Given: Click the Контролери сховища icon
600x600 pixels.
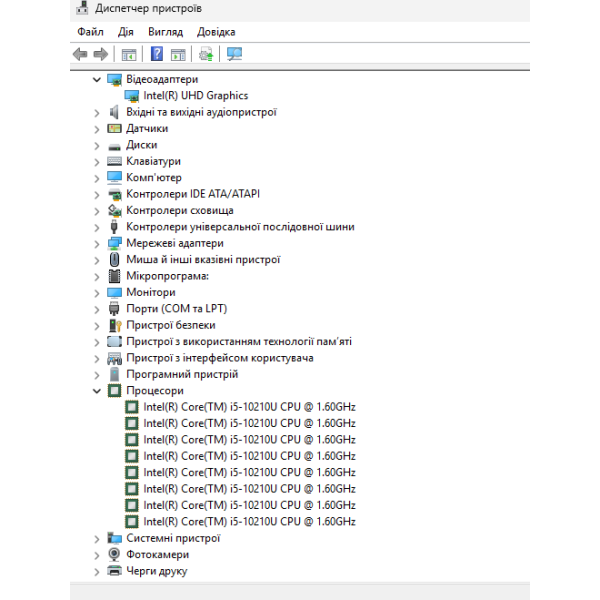Looking at the screenshot, I should 114,211.
